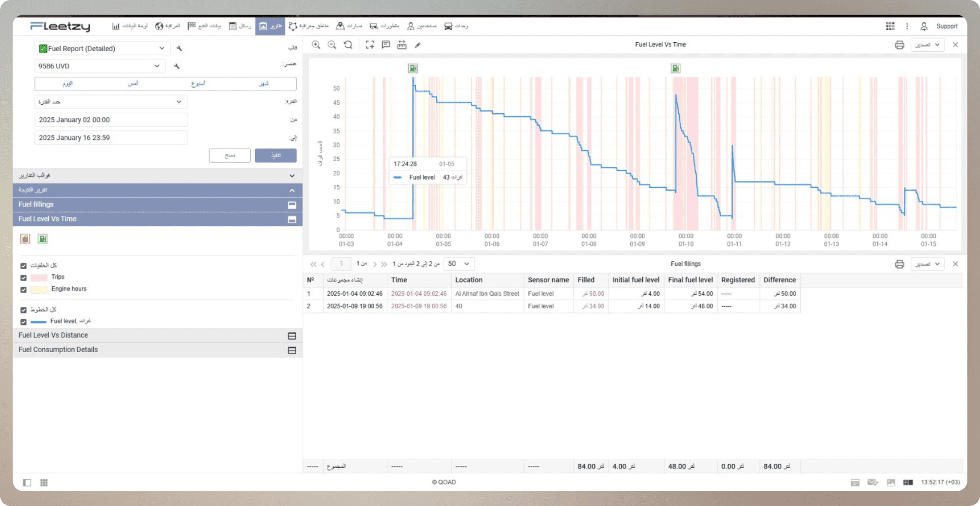Collapse the report result section chevron
The image size is (980, 506).
292,190
